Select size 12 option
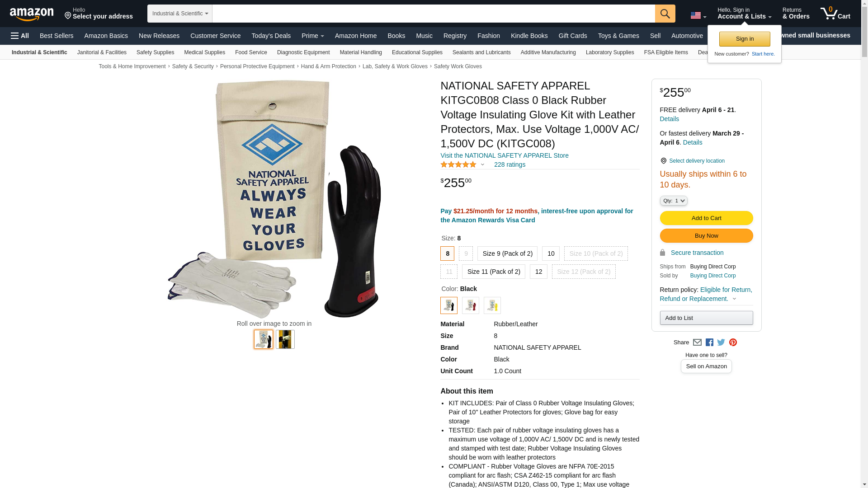 click(x=538, y=272)
